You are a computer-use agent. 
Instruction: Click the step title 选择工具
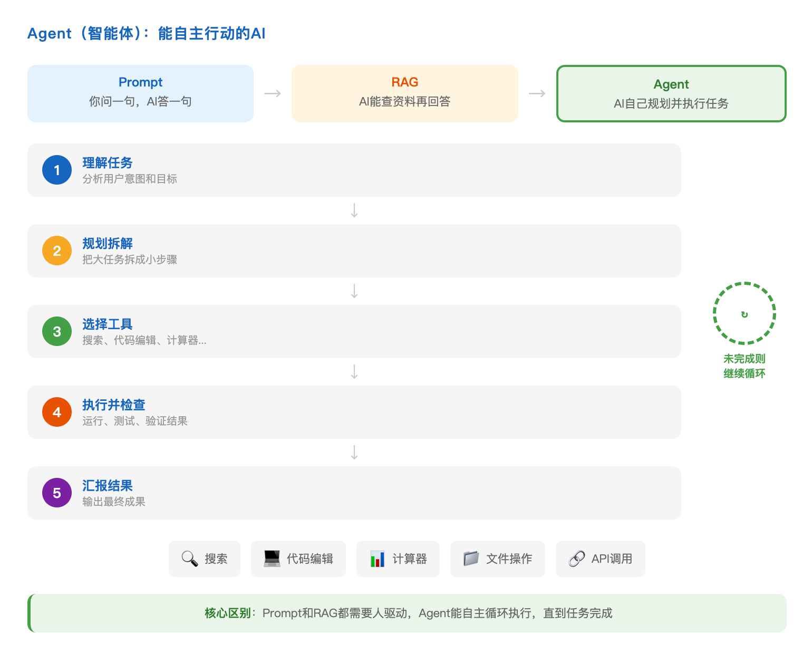coord(108,324)
